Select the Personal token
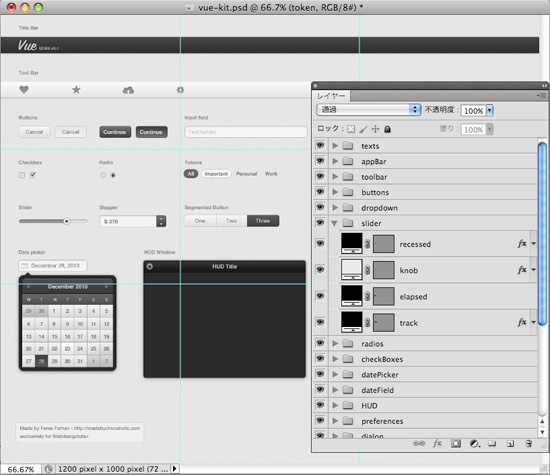The width and height of the screenshot is (550, 475). coord(247,174)
